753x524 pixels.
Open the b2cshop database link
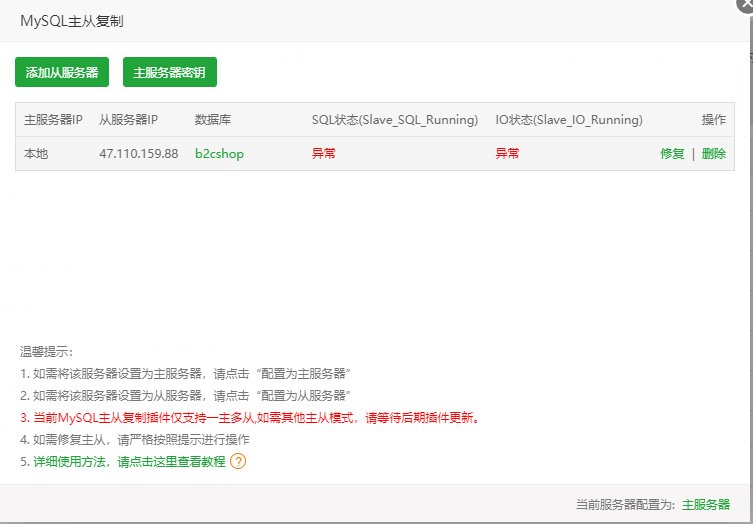[x=219, y=154]
